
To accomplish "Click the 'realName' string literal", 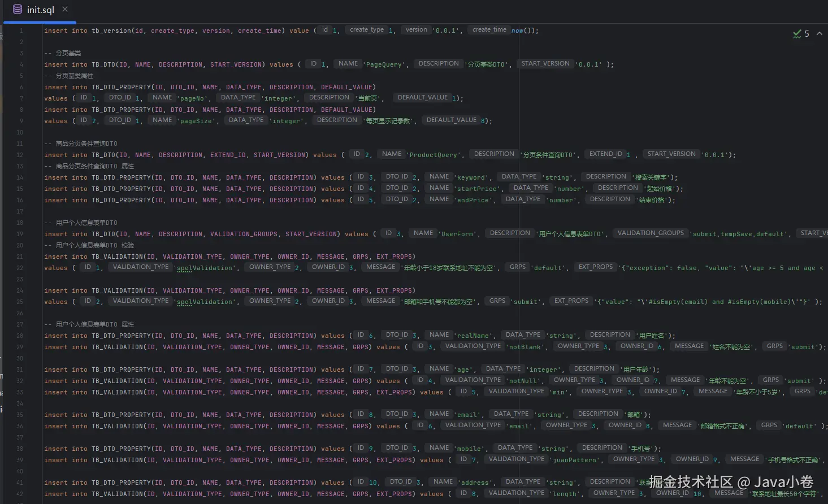I will pos(473,336).
